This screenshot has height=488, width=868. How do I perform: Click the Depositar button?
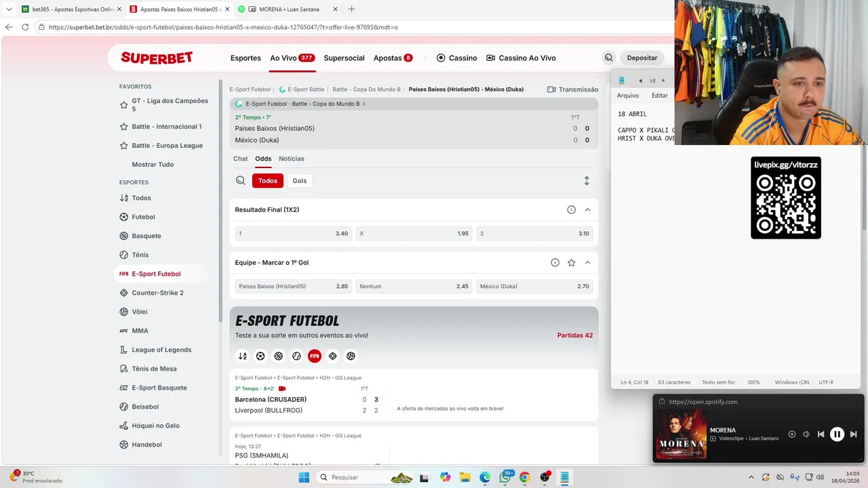[x=642, y=58]
